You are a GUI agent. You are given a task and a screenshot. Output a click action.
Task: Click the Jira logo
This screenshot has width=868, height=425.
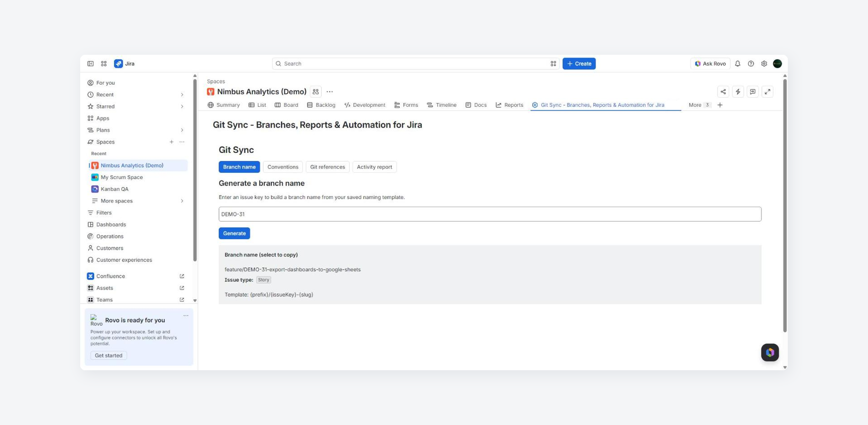pyautogui.click(x=125, y=64)
